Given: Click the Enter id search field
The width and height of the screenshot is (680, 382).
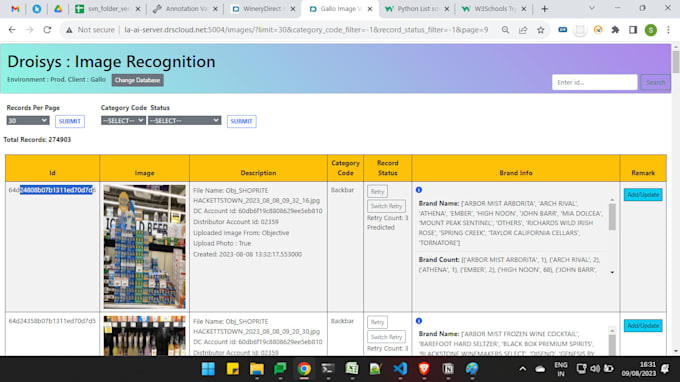Looking at the screenshot, I should click(595, 82).
